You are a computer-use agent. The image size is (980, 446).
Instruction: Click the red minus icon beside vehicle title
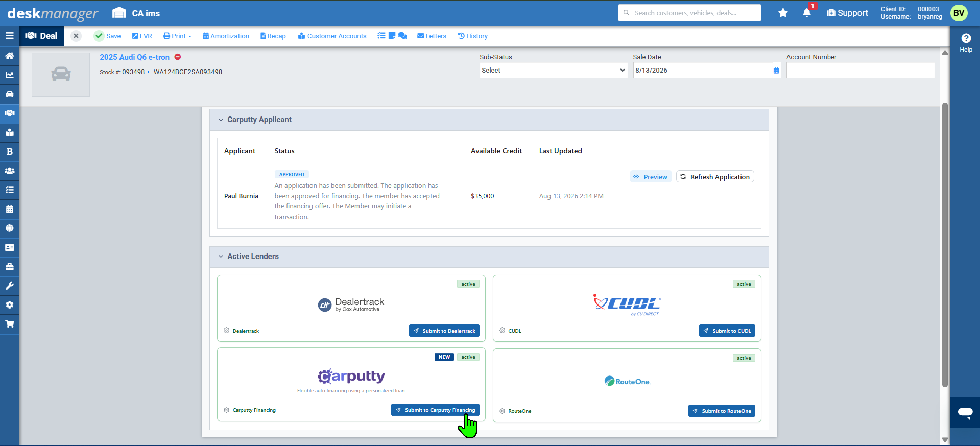pos(178,57)
